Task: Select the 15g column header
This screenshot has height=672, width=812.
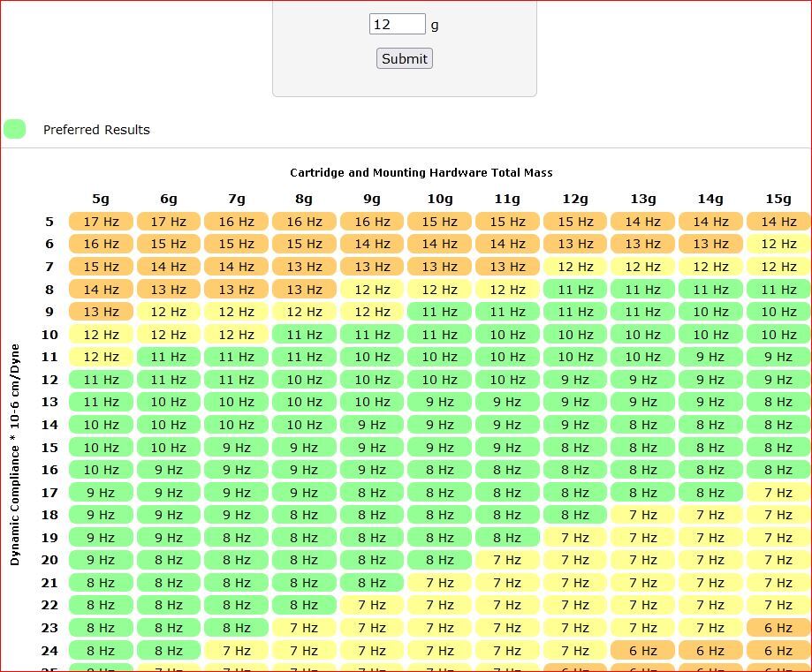Action: (x=778, y=199)
